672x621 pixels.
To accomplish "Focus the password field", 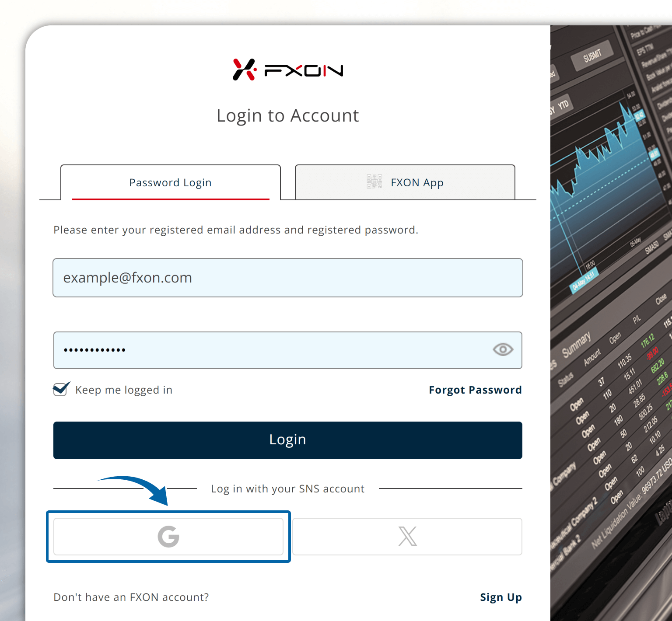I will click(x=288, y=350).
